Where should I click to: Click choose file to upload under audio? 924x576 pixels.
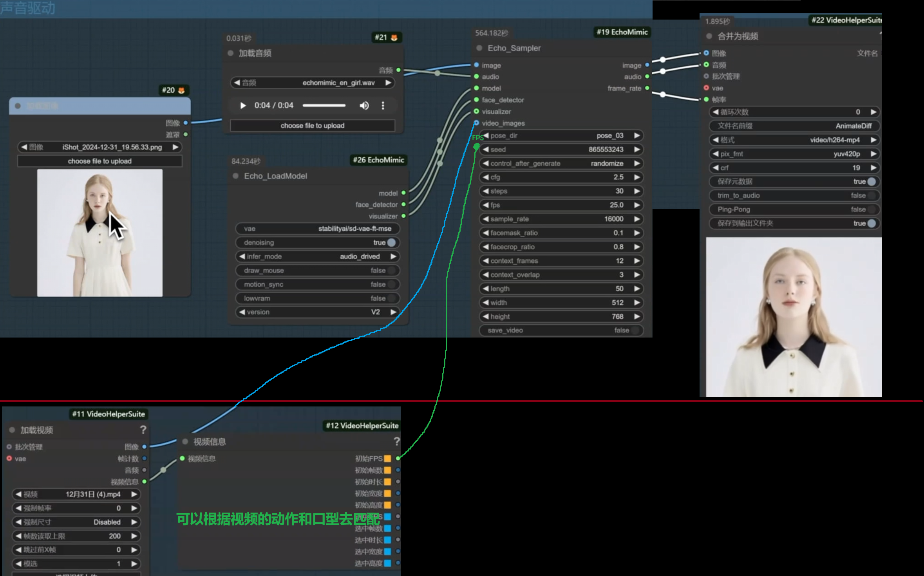[312, 126]
